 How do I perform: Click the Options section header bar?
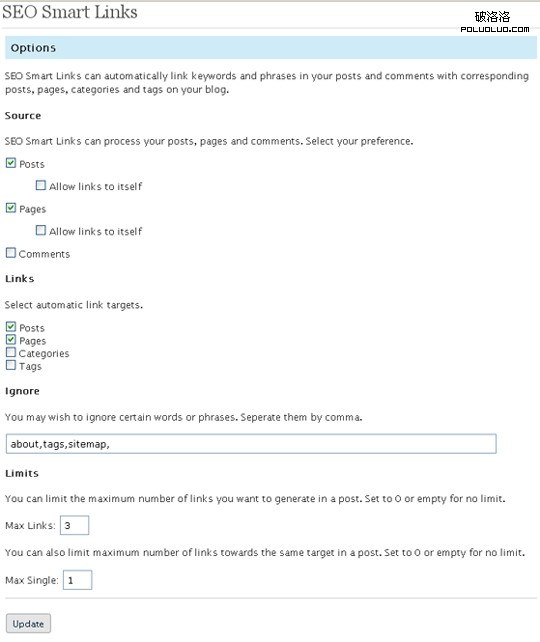coord(271,47)
